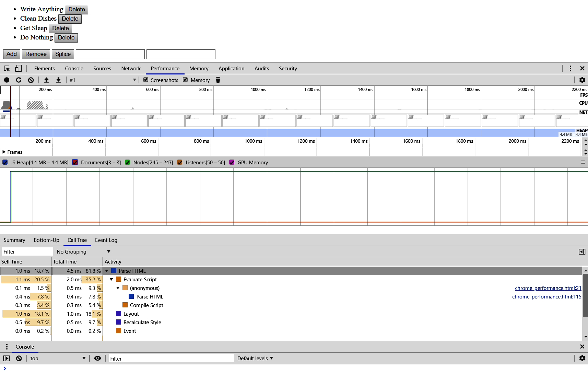Expand the Frames track

point(4,152)
